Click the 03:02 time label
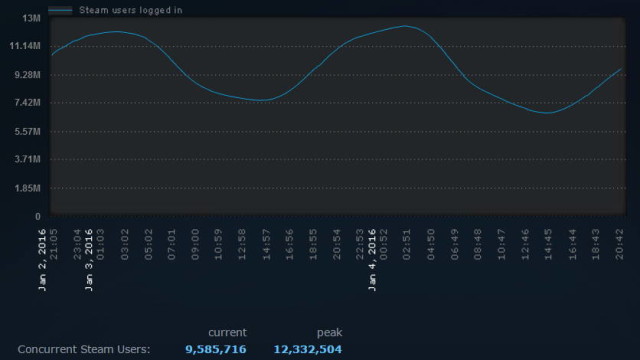Viewport: 640px width, 360px height. (x=124, y=244)
